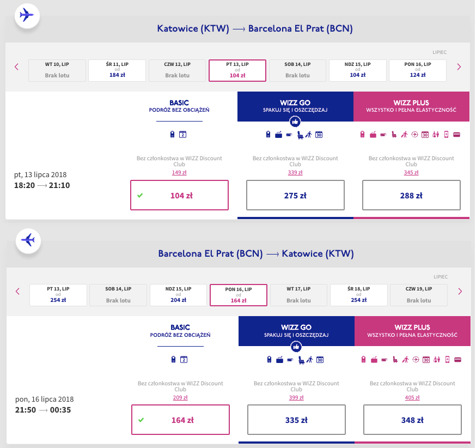Screen dimensions: 476x448
Task: Open the 399 zł non-member price link
Action: pyautogui.click(x=296, y=397)
